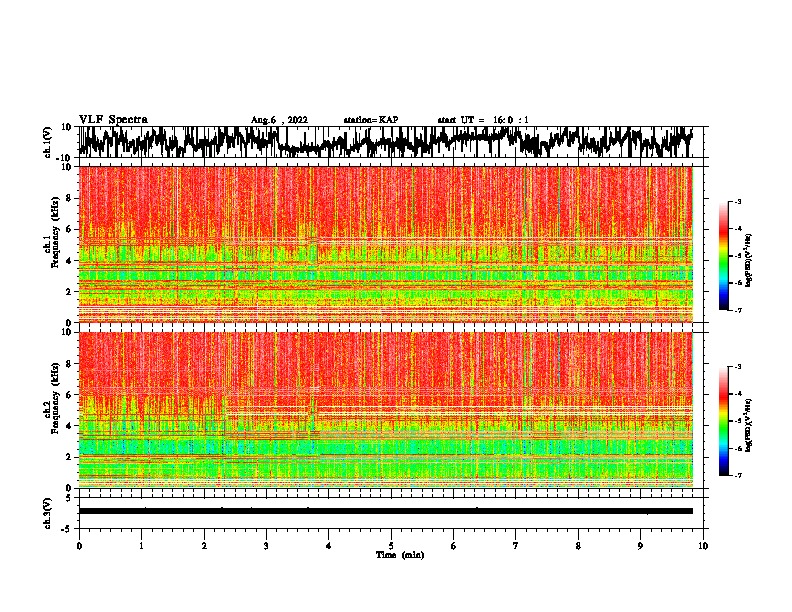Click the ch.1 spectrogram color scale bar
This screenshot has height=612, width=792.
(723, 256)
